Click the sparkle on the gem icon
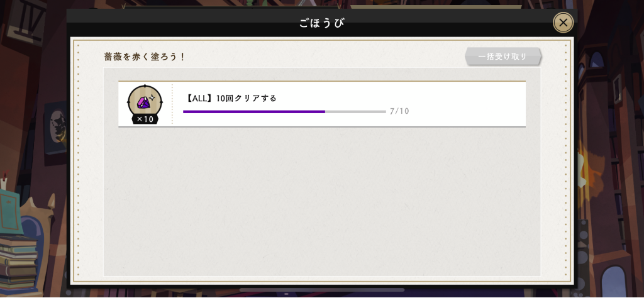 tap(151, 97)
